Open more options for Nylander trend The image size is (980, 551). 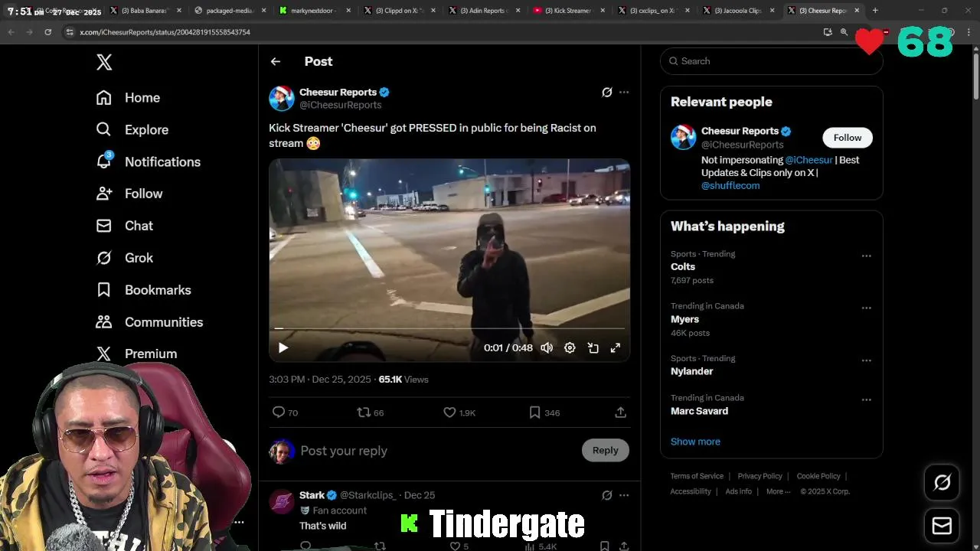pos(867,360)
